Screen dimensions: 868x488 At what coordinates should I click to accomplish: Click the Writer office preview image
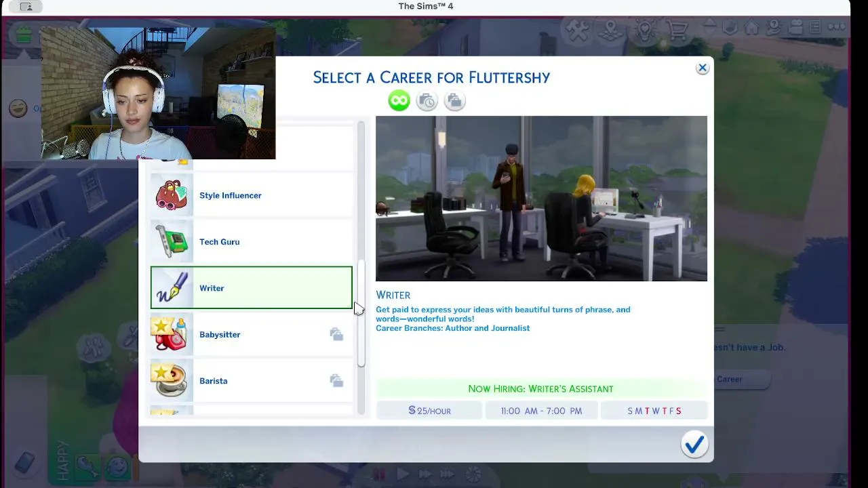click(541, 199)
